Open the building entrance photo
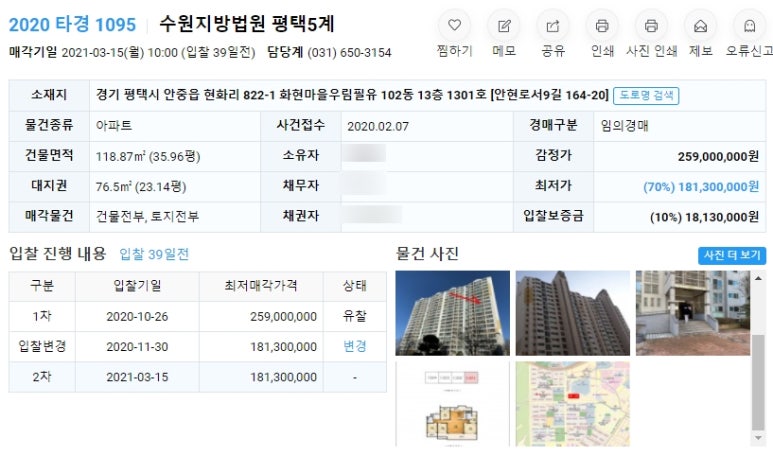 (693, 313)
